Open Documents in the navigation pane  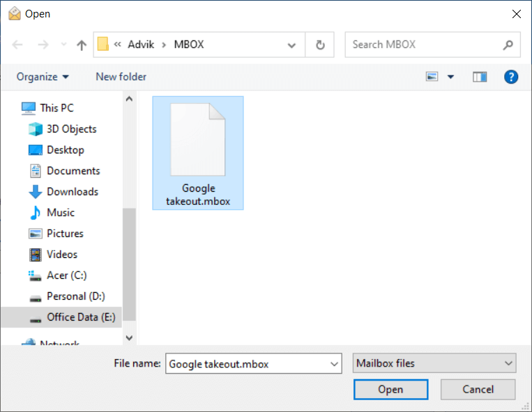(73, 171)
